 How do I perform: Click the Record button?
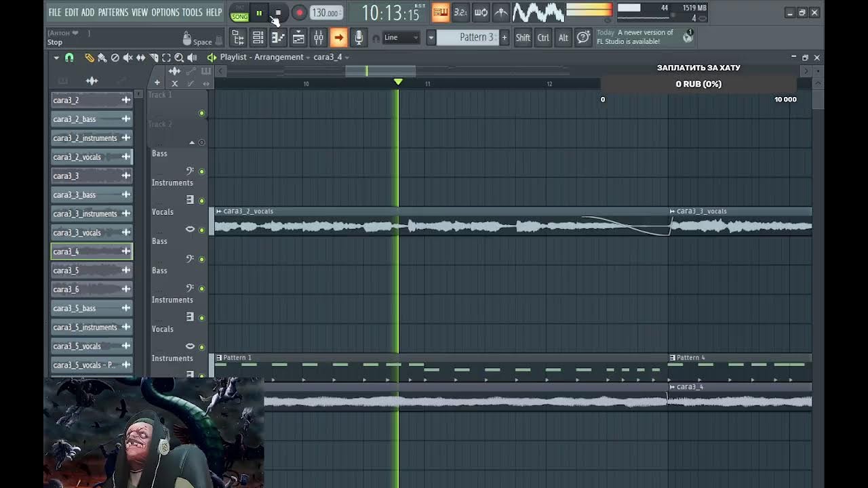(x=299, y=13)
